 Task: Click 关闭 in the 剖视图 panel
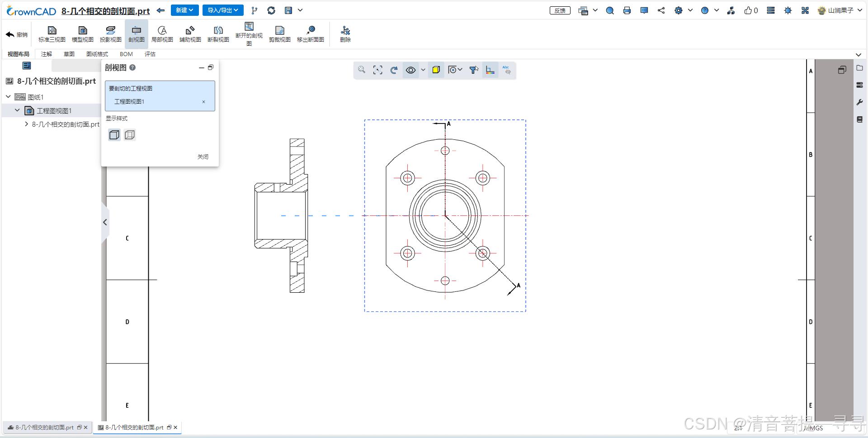(x=203, y=157)
